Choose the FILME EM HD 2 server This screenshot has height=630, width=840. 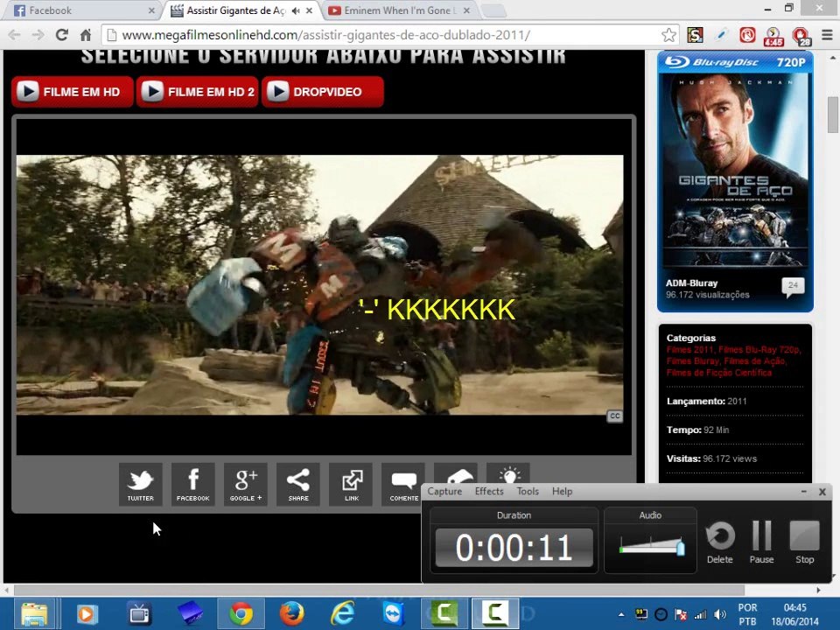click(x=197, y=92)
